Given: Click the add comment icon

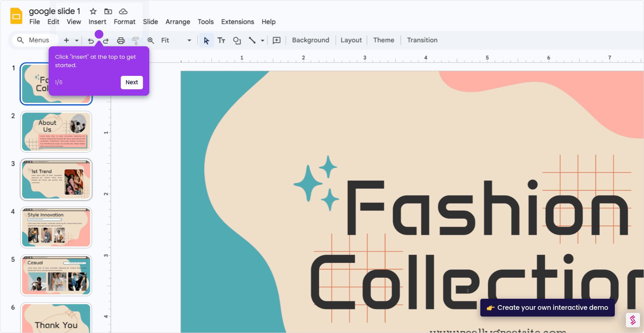Looking at the screenshot, I should pyautogui.click(x=277, y=40).
